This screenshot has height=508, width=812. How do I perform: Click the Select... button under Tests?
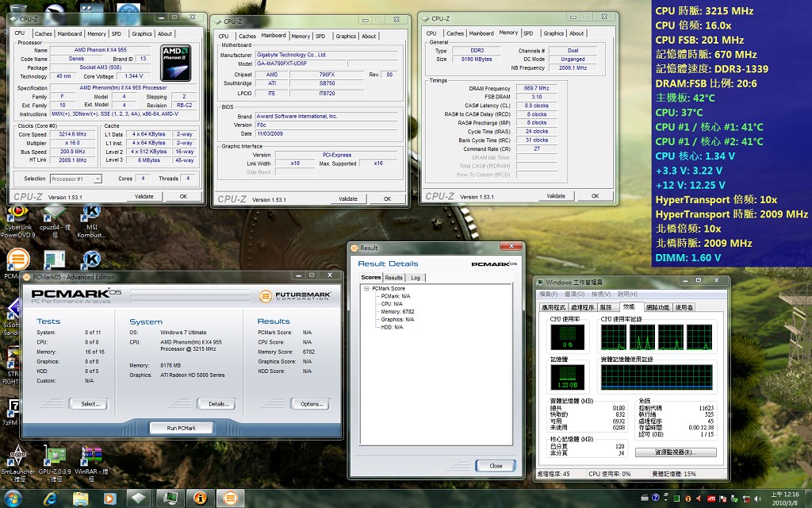[x=88, y=404]
